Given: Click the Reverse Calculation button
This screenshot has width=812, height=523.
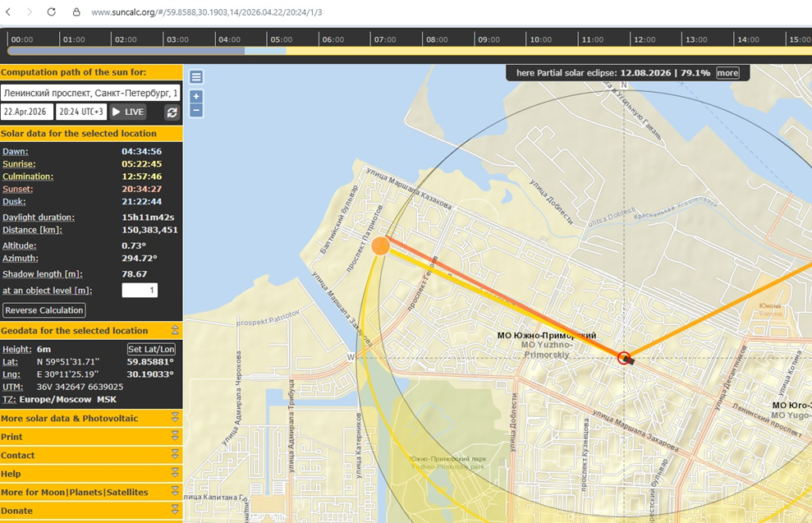Looking at the screenshot, I should pyautogui.click(x=44, y=310).
